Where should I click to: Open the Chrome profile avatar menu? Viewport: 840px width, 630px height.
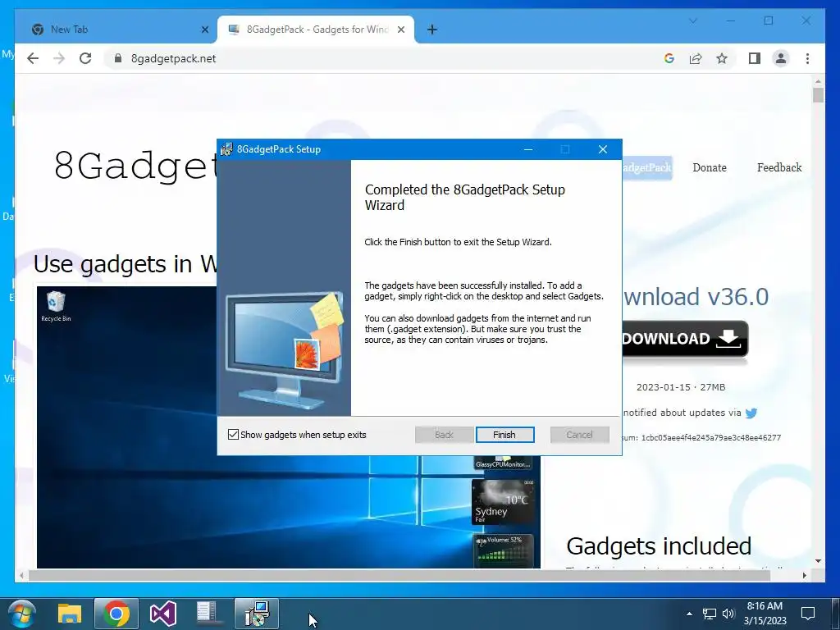[x=781, y=58]
